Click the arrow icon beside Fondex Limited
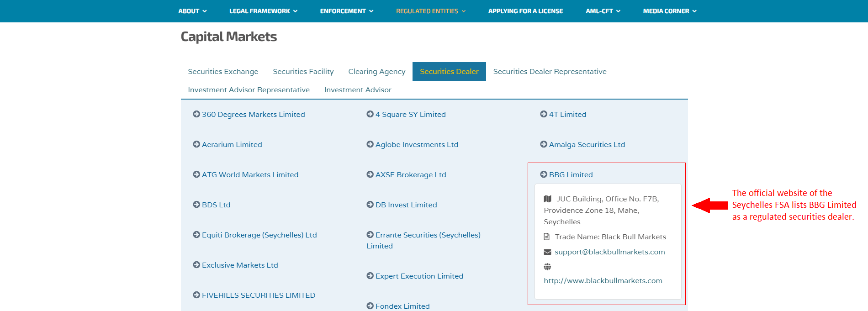This screenshot has width=868, height=311. pos(370,306)
